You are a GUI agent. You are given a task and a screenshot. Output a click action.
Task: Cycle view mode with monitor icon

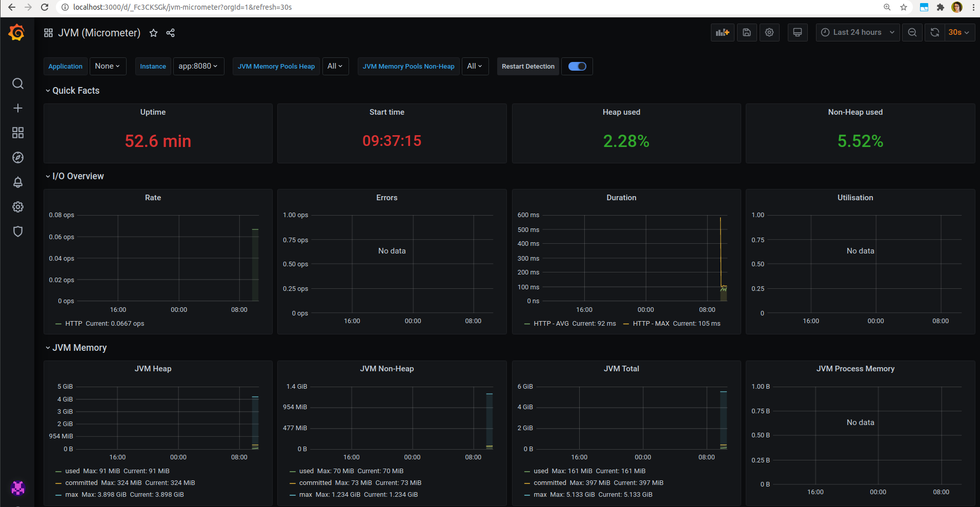pyautogui.click(x=798, y=32)
